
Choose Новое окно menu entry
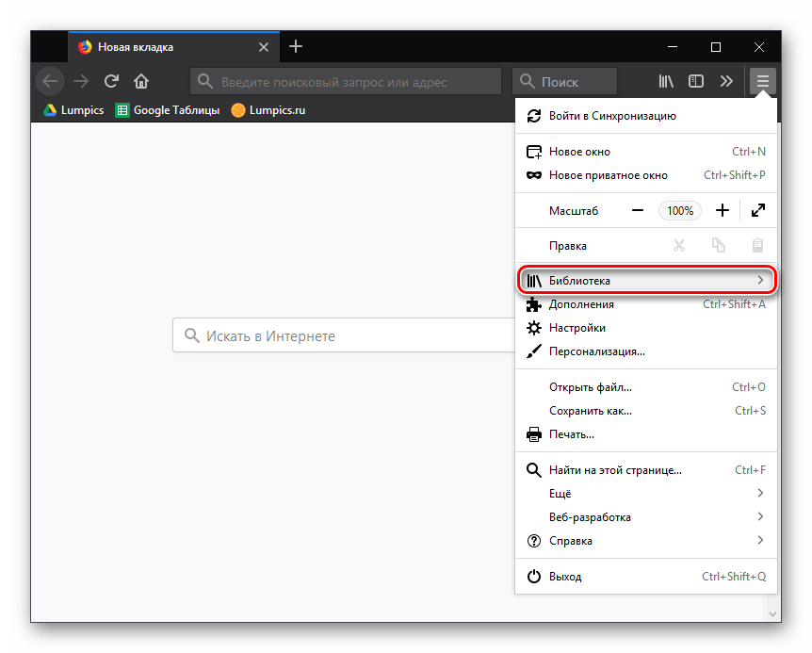(x=646, y=152)
